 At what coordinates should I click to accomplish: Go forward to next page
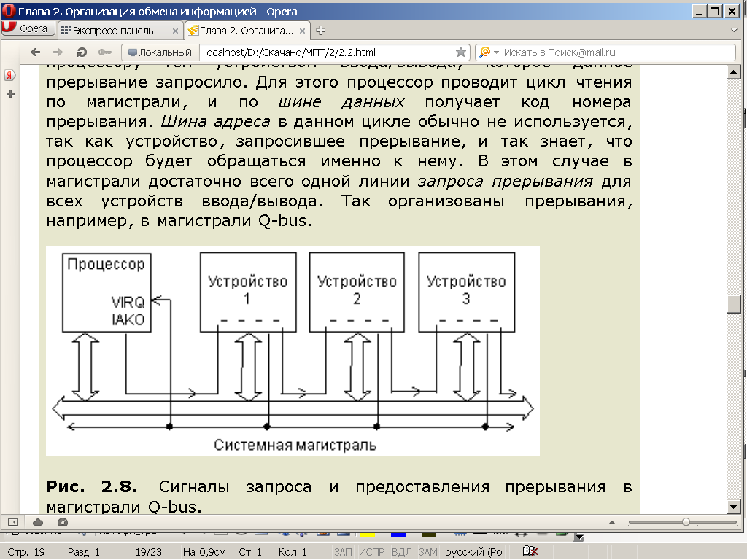click(x=58, y=52)
